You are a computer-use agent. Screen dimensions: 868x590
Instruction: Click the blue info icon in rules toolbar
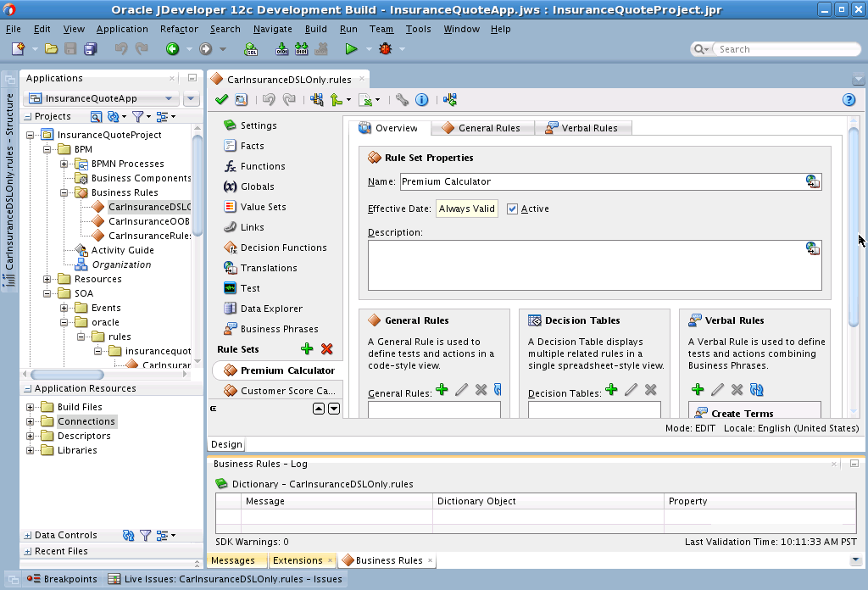click(x=422, y=100)
